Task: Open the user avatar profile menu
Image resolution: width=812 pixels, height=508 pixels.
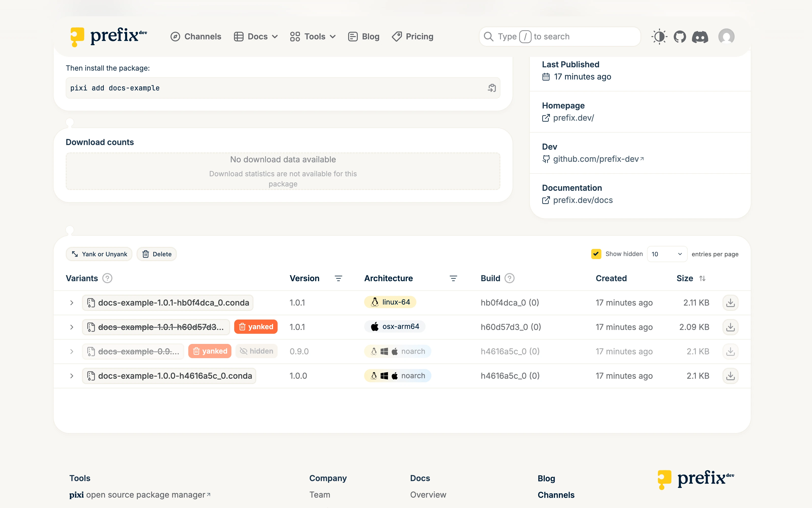Action: coord(726,36)
